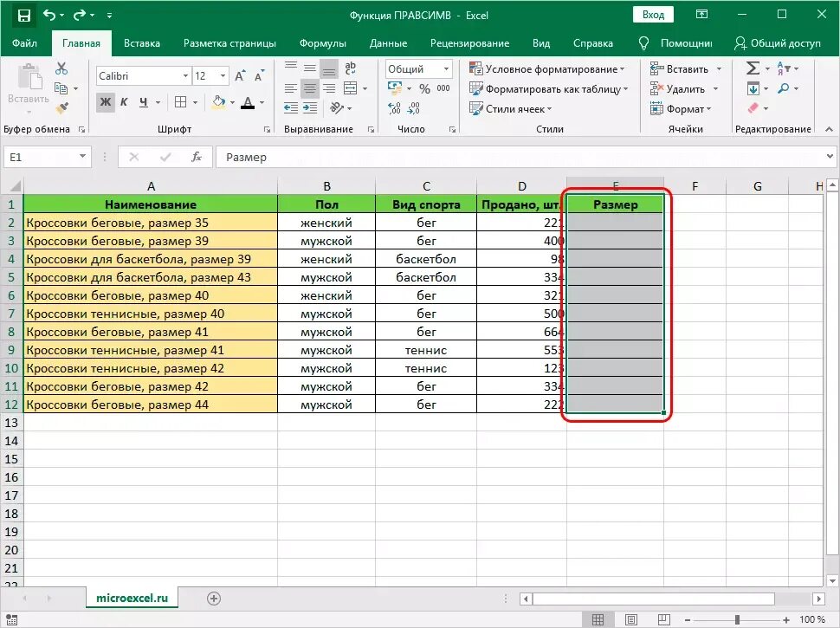Apply fill color bucket

click(218, 102)
